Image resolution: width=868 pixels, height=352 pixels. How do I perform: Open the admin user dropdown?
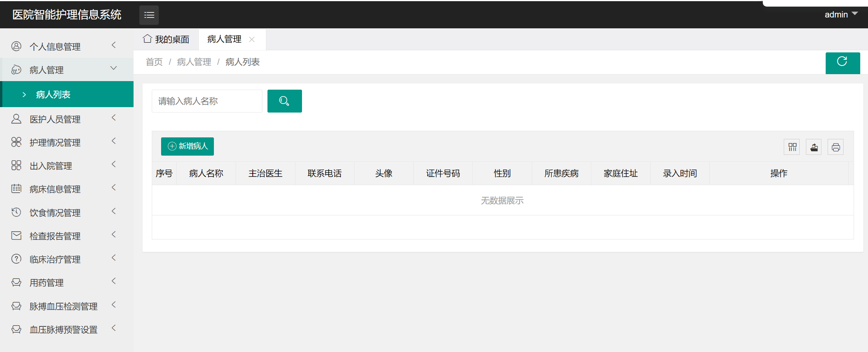pyautogui.click(x=841, y=15)
